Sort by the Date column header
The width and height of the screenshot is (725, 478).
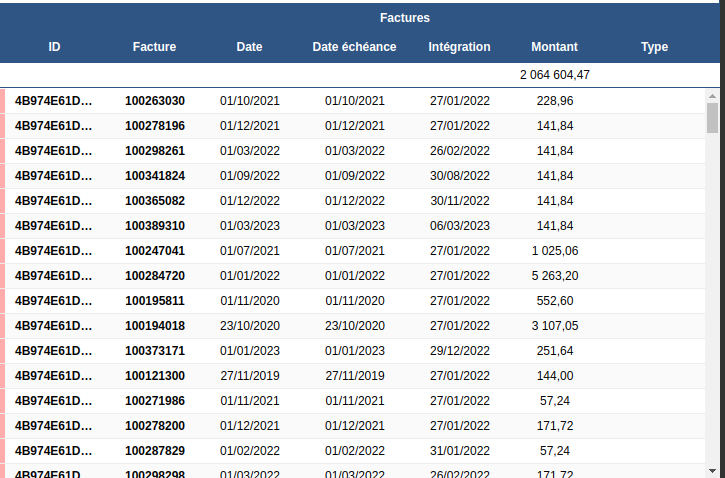(x=249, y=47)
